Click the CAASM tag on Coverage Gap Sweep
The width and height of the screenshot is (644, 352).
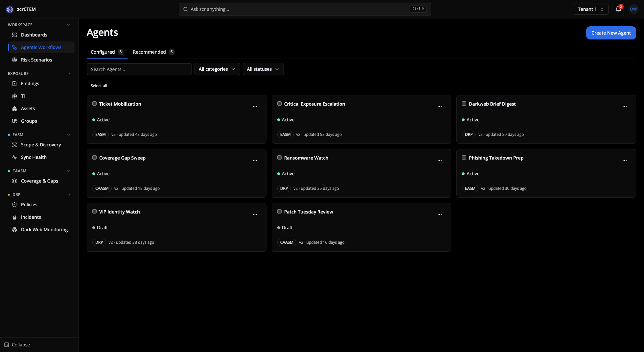102,189
